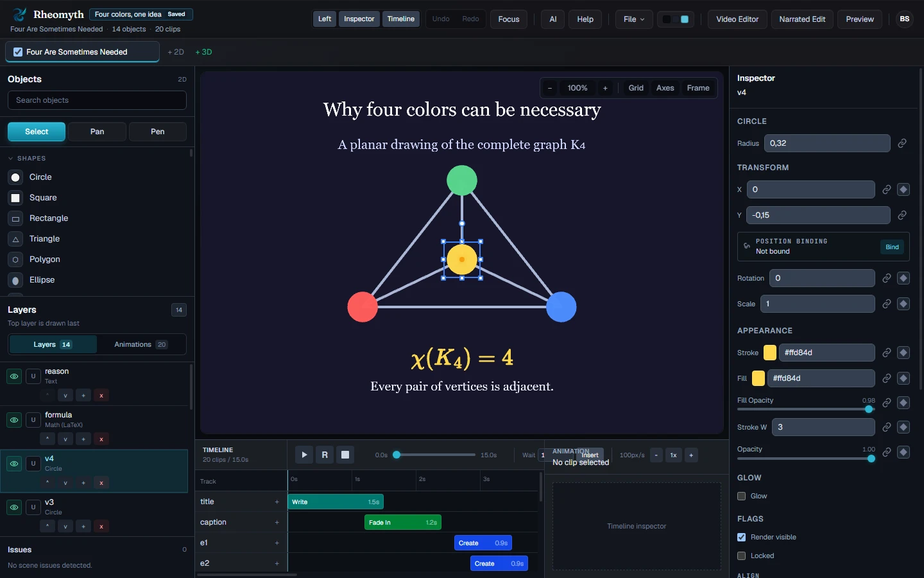Select the Pan tool

pos(97,132)
